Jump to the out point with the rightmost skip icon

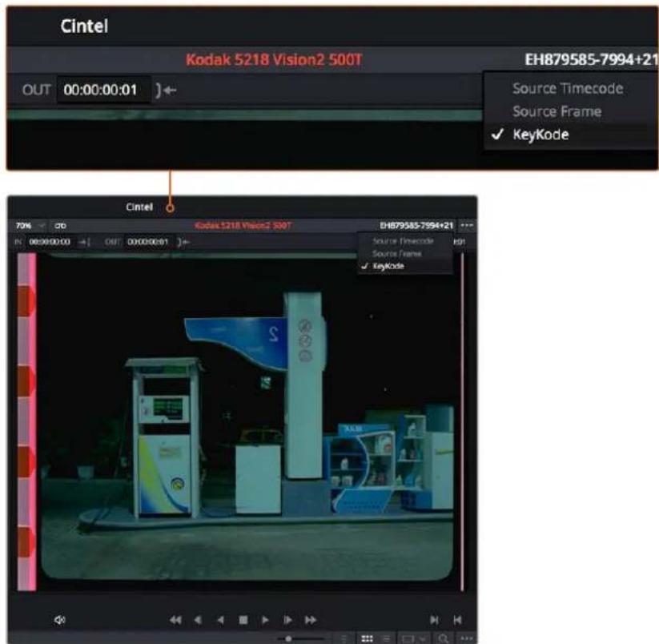pos(458,620)
